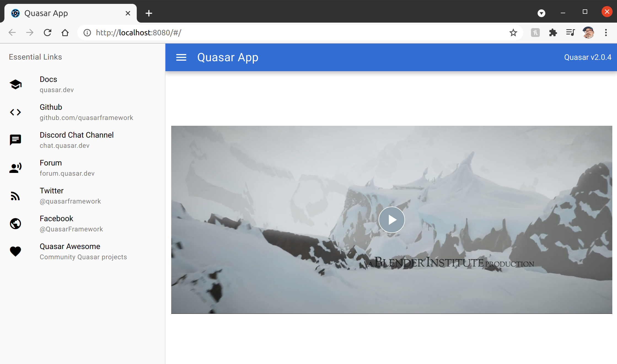The image size is (617, 364).
Task: Click the Quasar logo in the browser tab
Action: [x=15, y=13]
